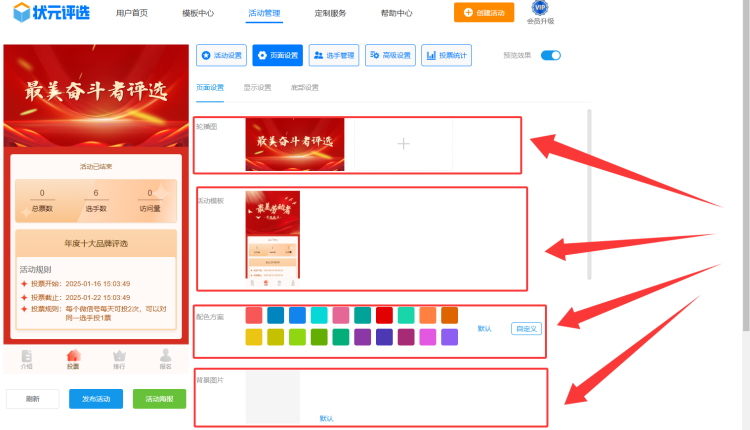The image size is (750, 430).
Task: Pick the yellow color swatch
Action: point(254,337)
